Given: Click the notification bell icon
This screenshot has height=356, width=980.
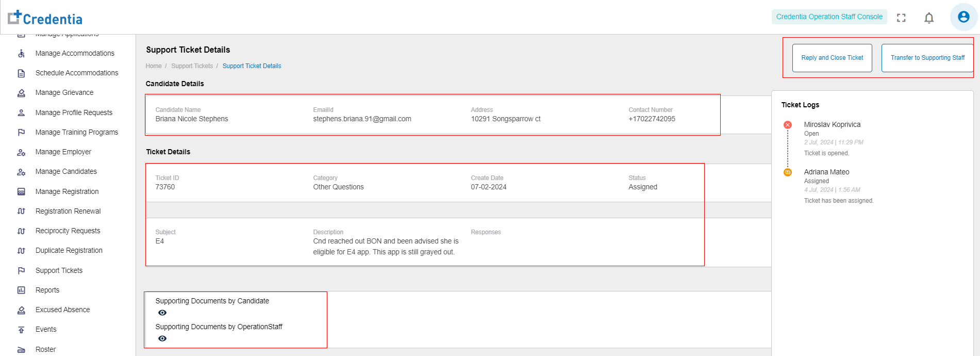Looking at the screenshot, I should pos(929,18).
